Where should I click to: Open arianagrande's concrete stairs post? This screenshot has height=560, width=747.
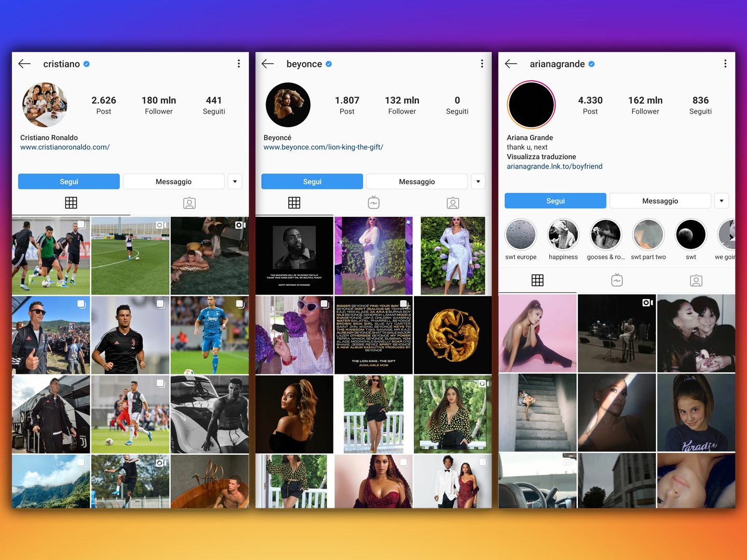tap(537, 413)
